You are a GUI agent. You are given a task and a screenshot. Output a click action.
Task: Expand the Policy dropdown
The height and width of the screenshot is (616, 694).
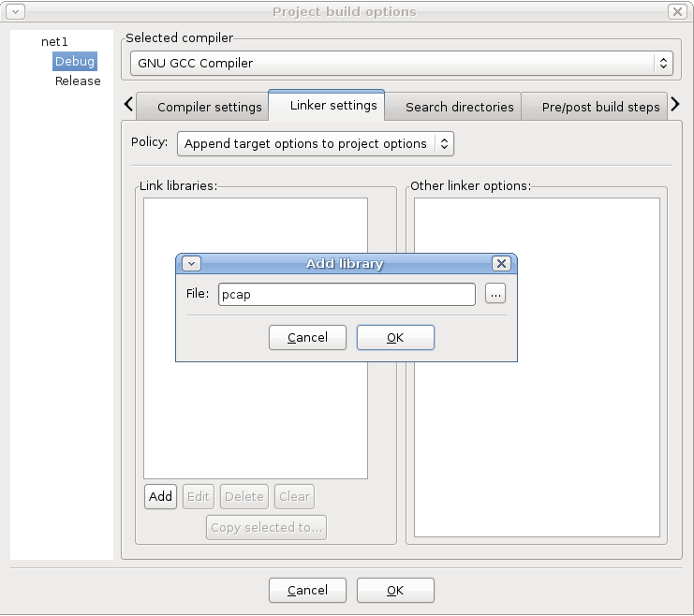coord(316,144)
